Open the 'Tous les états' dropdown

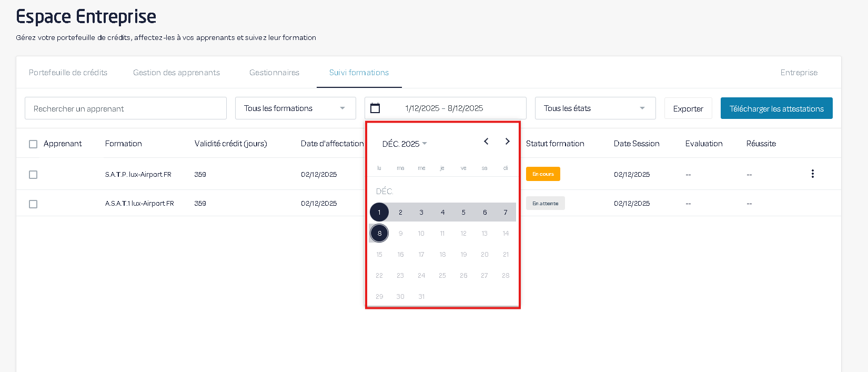tap(595, 108)
